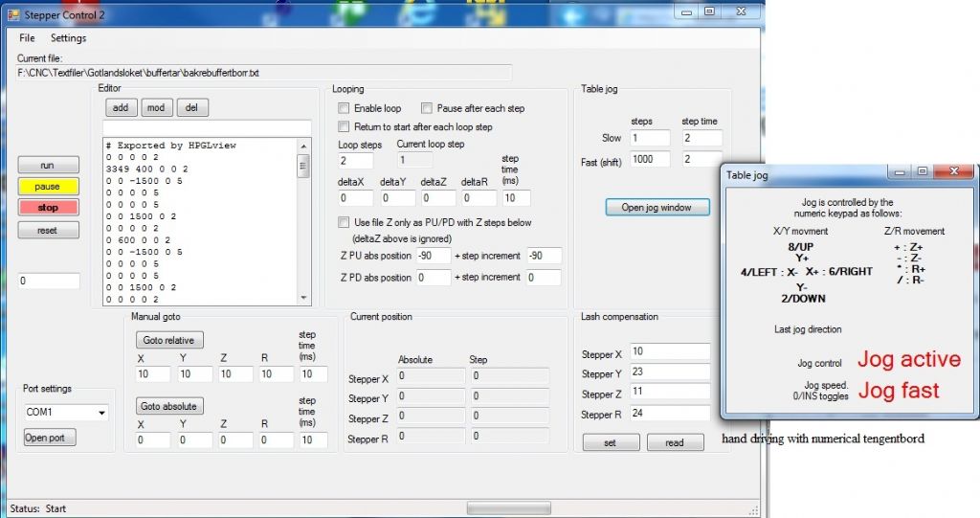Viewport: 980px width, 518px height.
Task: Click the Goto absolute button
Action: tap(169, 406)
